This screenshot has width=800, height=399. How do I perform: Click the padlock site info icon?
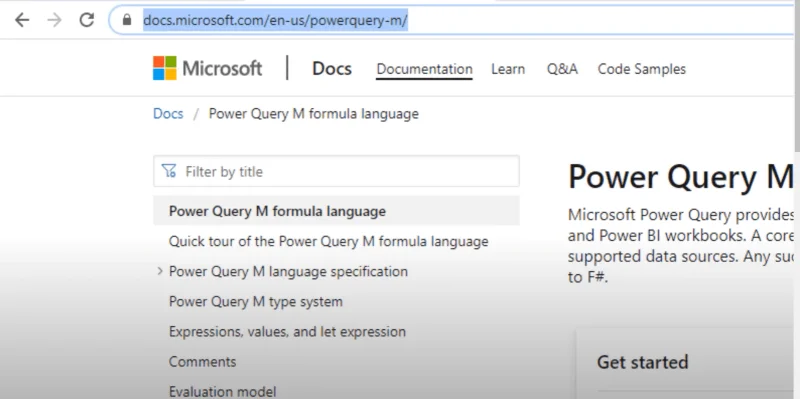click(127, 20)
